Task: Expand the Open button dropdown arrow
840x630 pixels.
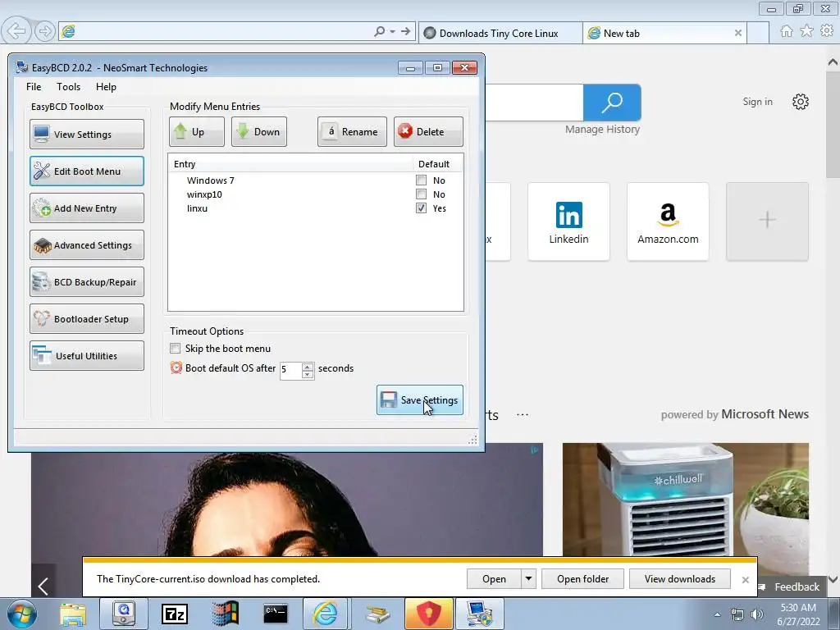Action: (528, 578)
